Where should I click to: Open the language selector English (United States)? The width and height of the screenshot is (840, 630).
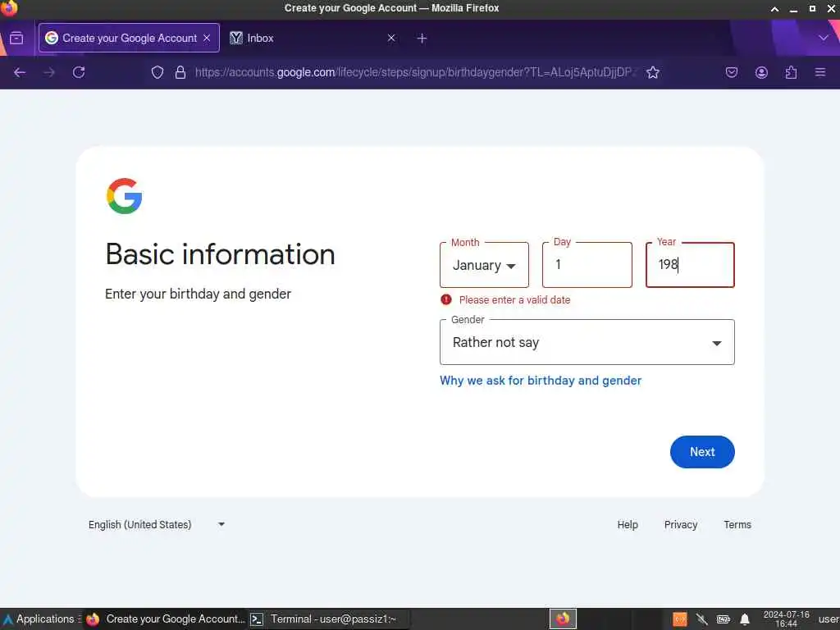pos(157,524)
